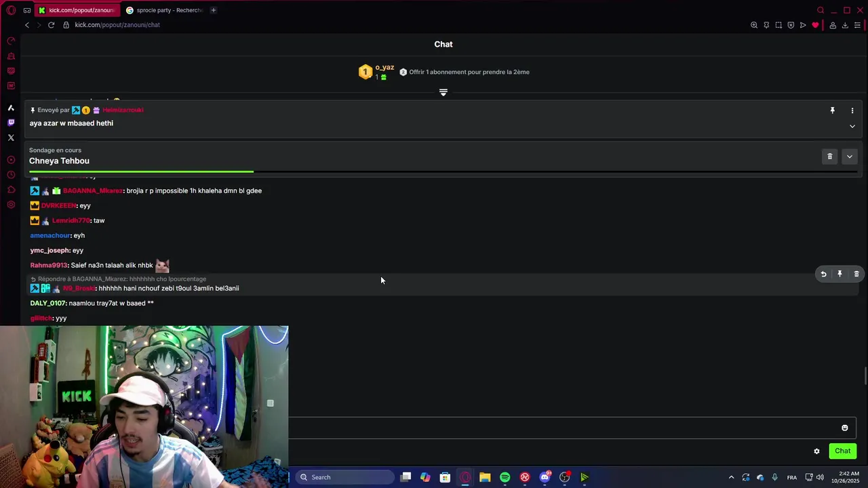Image resolution: width=868 pixels, height=488 pixels.
Task: Add page to bookmarks with the heart
Action: point(815,25)
